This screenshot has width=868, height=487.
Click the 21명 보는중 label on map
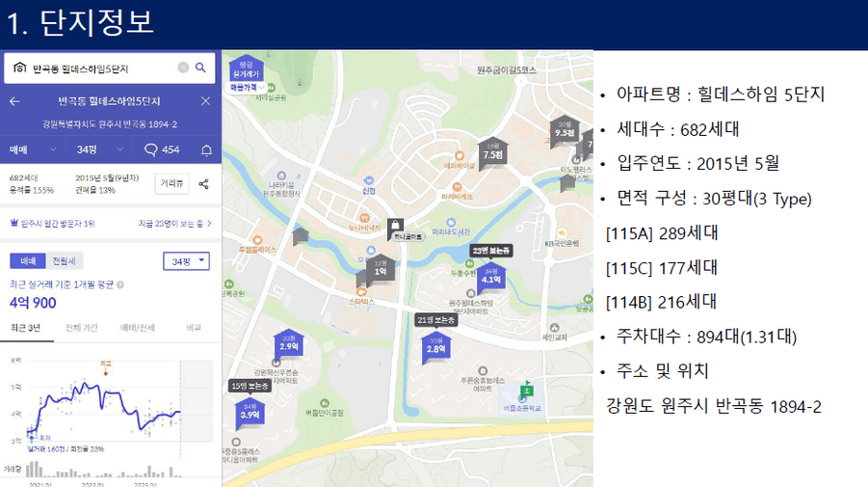436,320
